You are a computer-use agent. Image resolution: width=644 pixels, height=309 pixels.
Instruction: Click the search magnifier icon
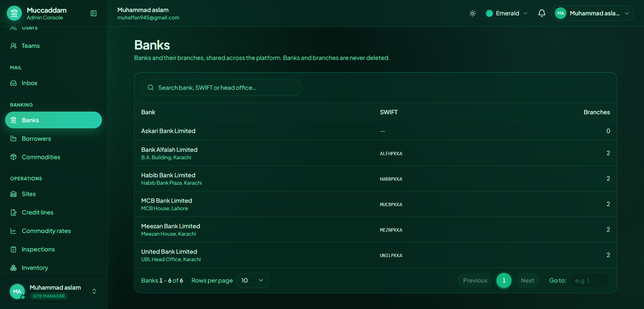pyautogui.click(x=151, y=87)
